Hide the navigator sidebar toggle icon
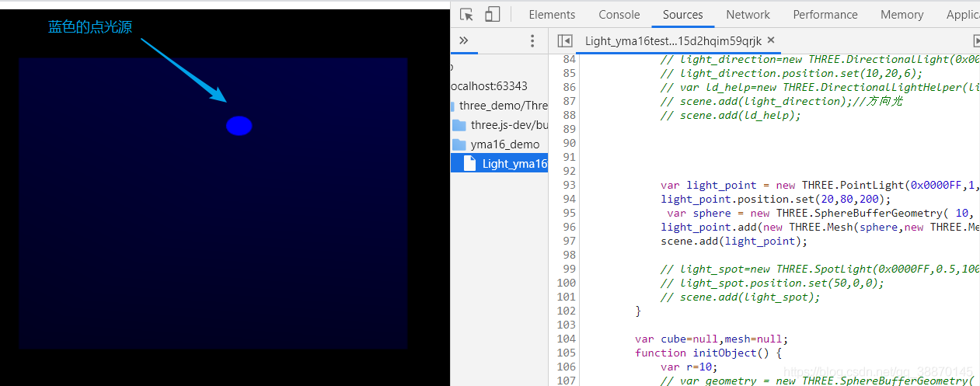Image resolution: width=980 pixels, height=386 pixels. [565, 41]
